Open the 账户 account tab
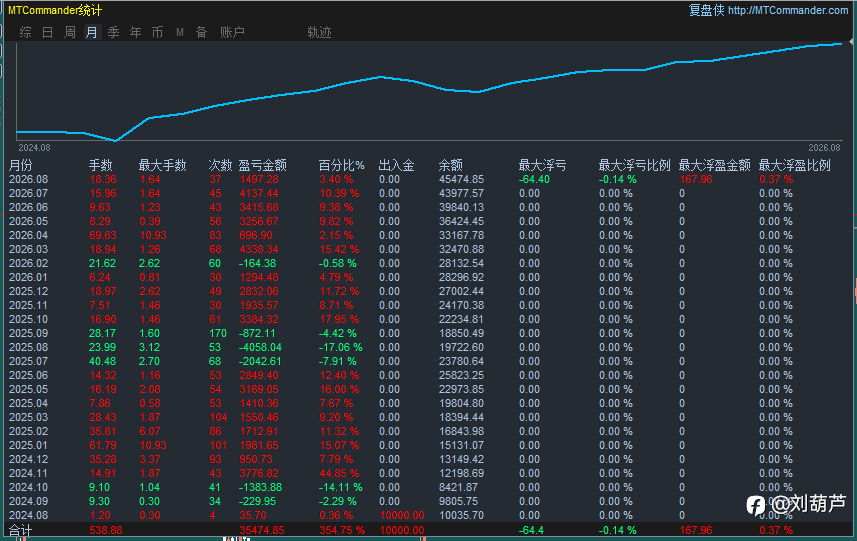This screenshot has width=857, height=541. point(232,32)
